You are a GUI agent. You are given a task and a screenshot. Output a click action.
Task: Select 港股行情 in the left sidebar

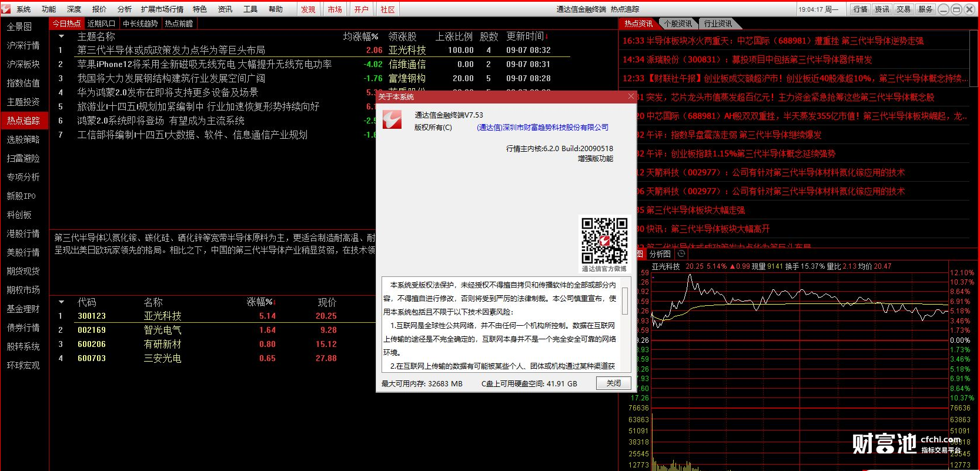pyautogui.click(x=24, y=233)
